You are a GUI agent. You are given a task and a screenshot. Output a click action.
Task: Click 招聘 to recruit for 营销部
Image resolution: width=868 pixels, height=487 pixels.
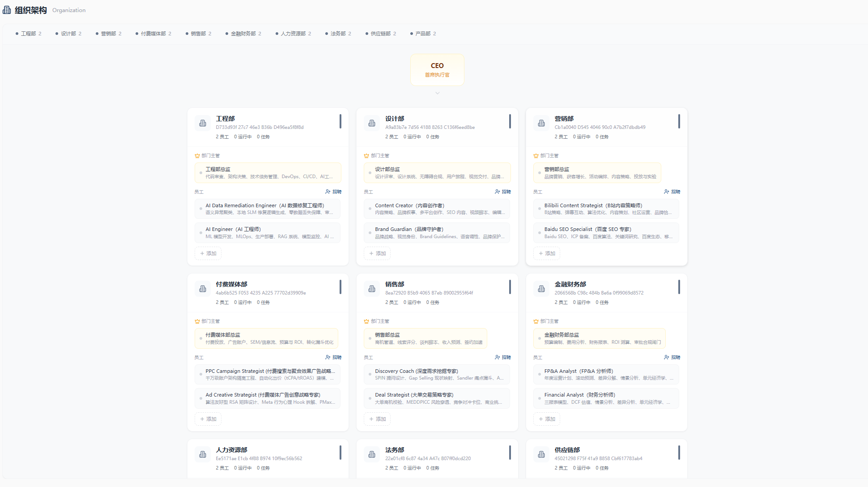(x=672, y=192)
